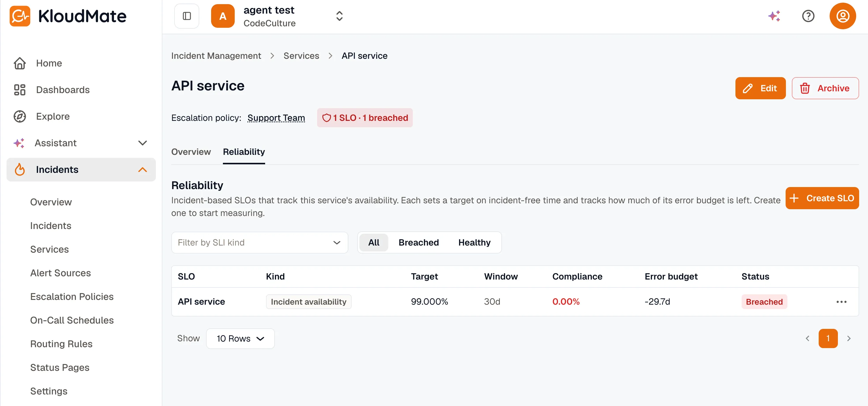Toggle the sidebar collapse icon
Screen dimensions: 868x406
click(x=187, y=16)
